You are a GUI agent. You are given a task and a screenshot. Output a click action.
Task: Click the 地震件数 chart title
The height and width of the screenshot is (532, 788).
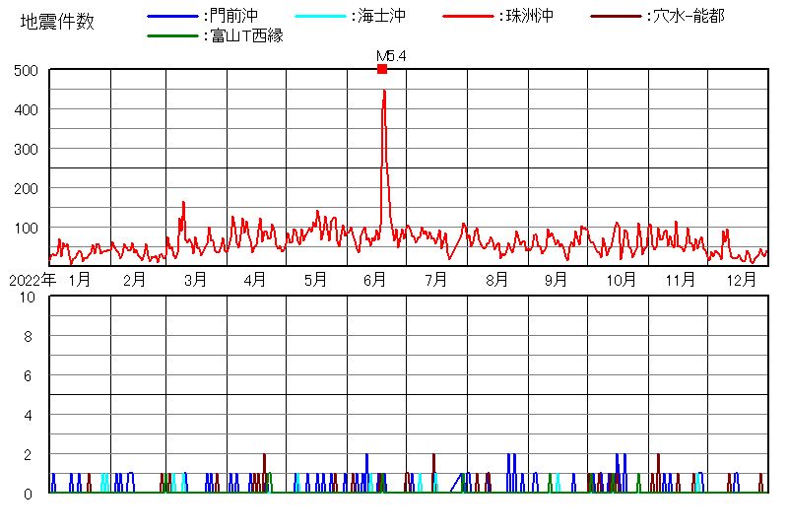[57, 22]
